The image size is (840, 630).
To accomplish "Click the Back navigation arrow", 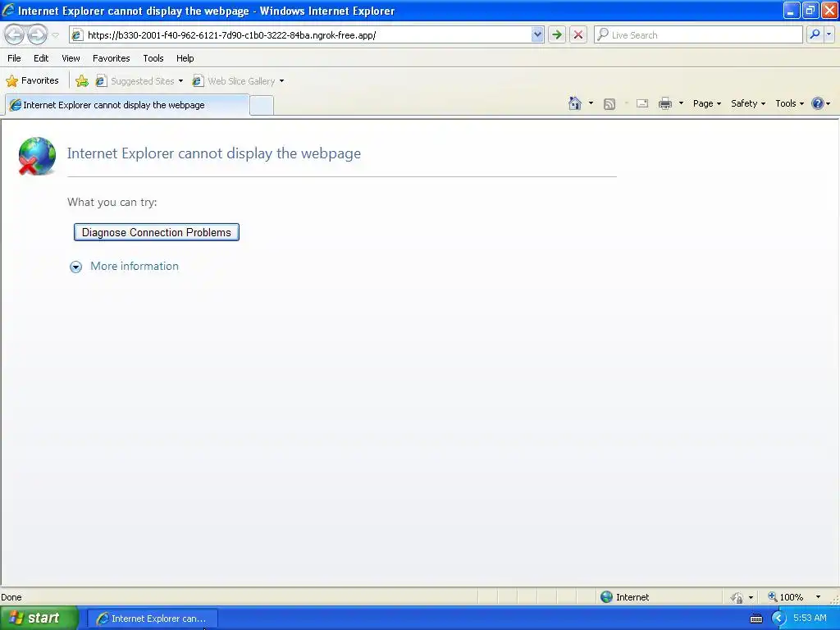I will pyautogui.click(x=15, y=35).
